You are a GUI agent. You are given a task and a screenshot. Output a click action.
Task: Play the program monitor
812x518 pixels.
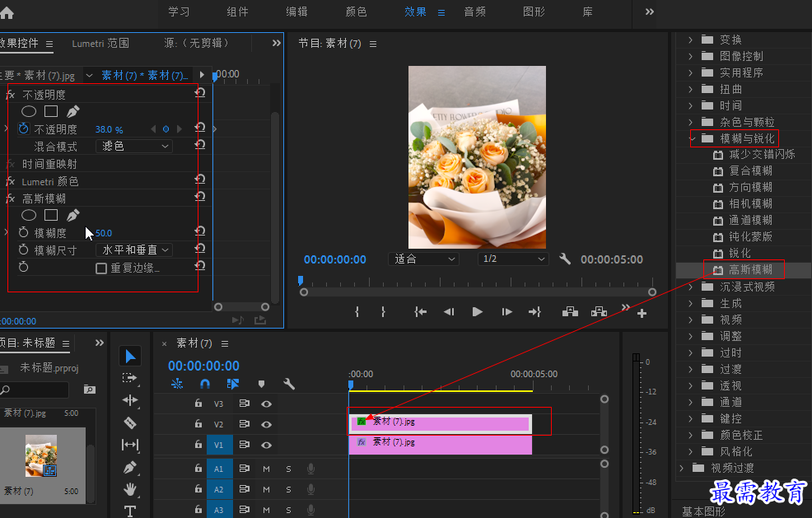coord(478,312)
